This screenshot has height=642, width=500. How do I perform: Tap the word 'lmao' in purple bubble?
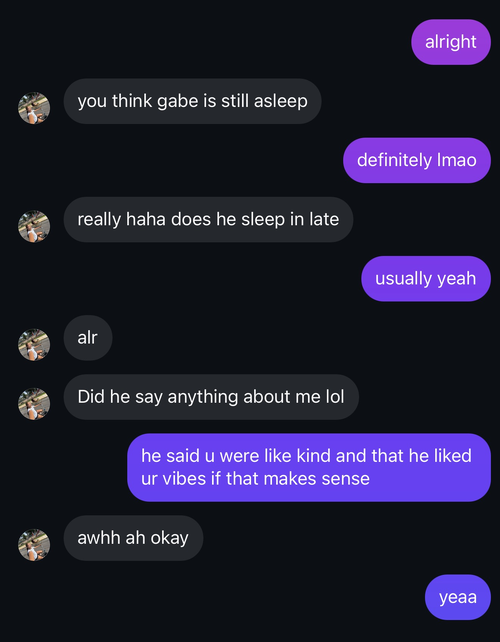[457, 160]
